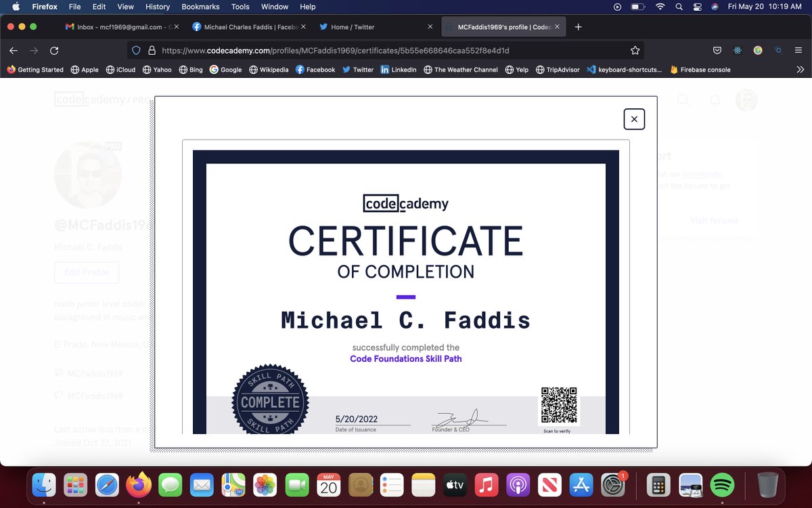Open a new tab with plus button
The height and width of the screenshot is (508, 812).
click(x=578, y=27)
